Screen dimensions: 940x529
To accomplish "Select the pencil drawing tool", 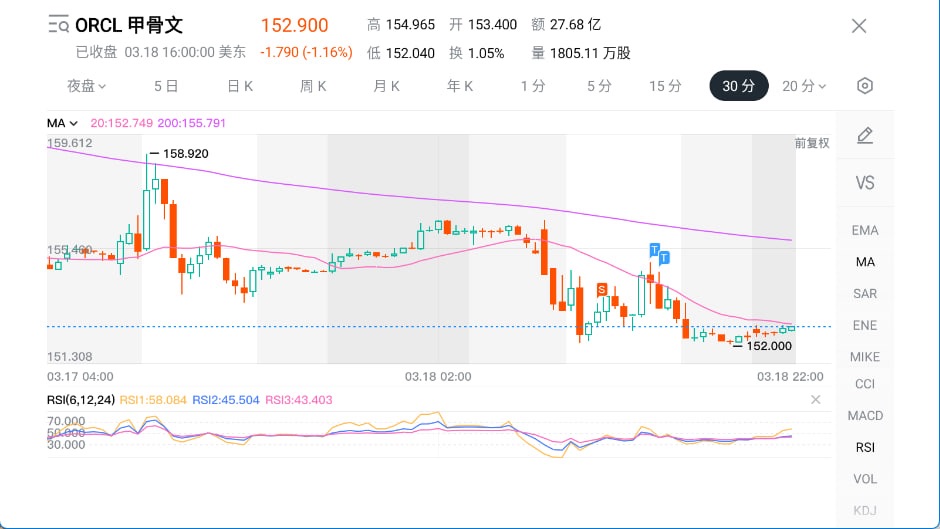I will (865, 136).
